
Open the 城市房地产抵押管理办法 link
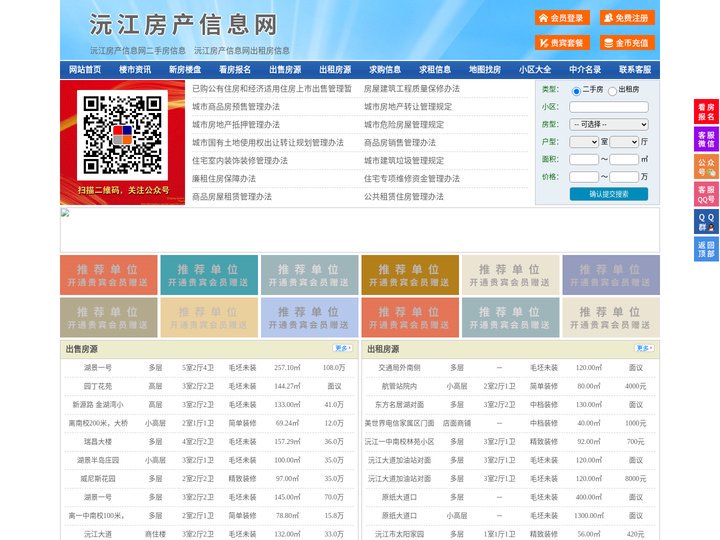coord(236,124)
